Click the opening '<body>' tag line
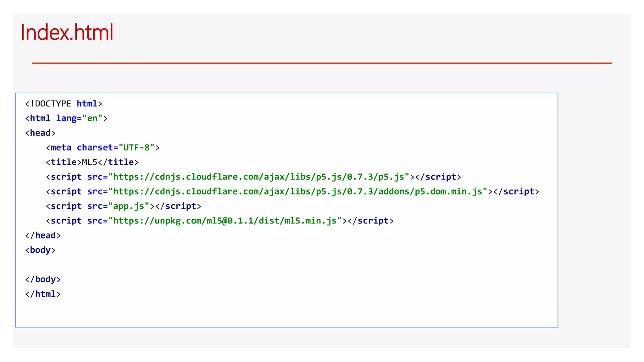Screen dimensions: 644x362 (40, 250)
